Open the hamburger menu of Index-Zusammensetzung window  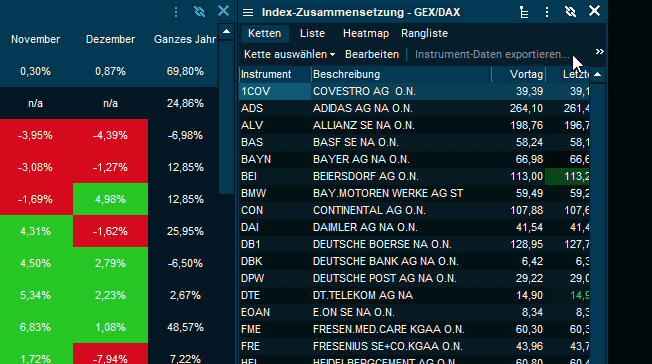pos(248,12)
